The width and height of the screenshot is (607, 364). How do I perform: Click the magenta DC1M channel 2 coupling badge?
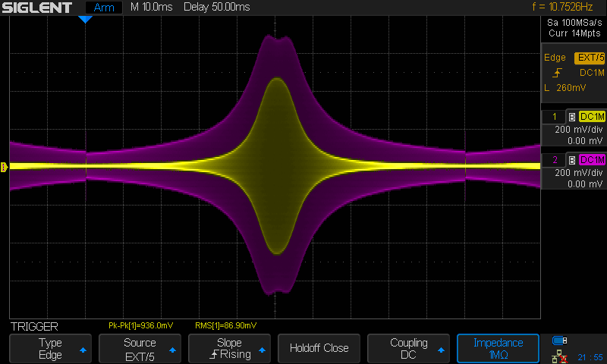coord(592,160)
